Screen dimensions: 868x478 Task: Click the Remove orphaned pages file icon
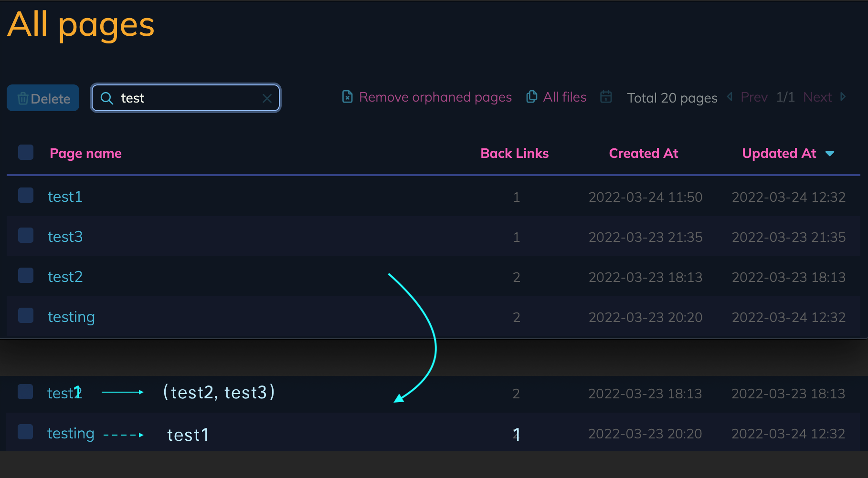(347, 97)
